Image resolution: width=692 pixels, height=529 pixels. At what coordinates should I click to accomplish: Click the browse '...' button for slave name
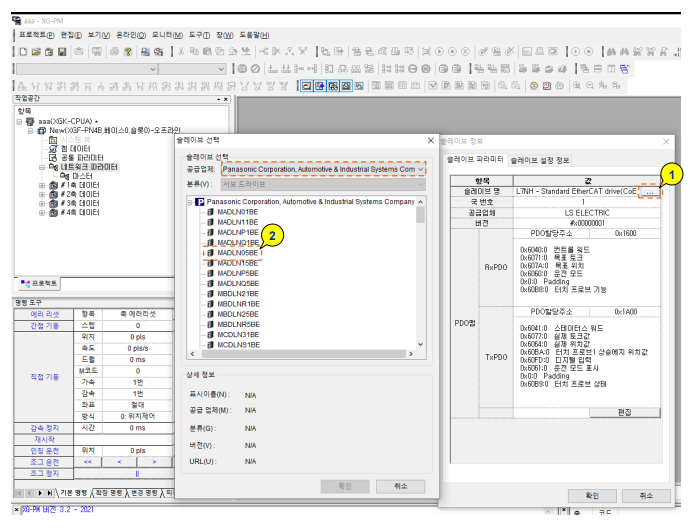click(x=649, y=190)
